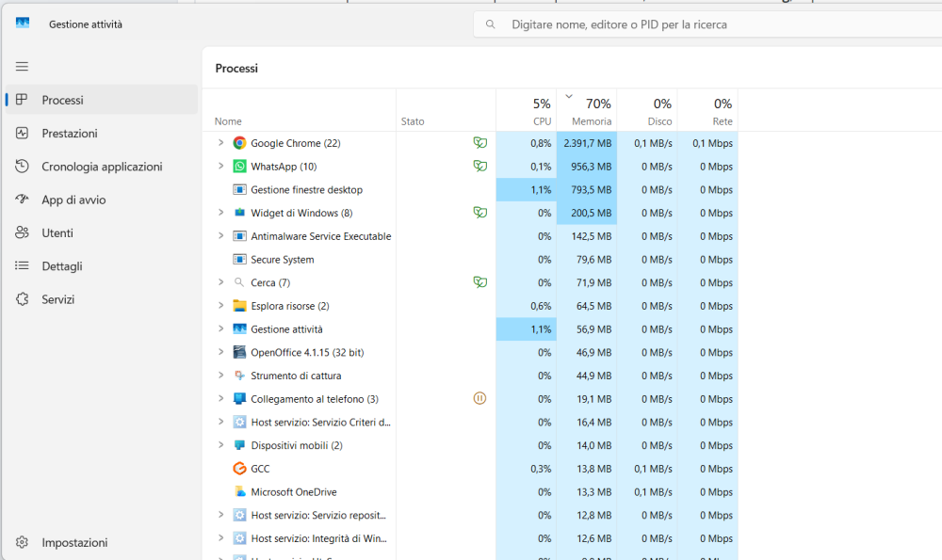Sort processes by the Stato column
Viewport: 942px width, 560px height.
click(446, 110)
